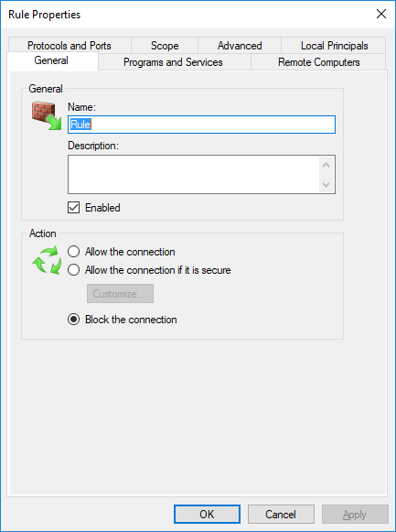Open the Scope tab

(165, 46)
